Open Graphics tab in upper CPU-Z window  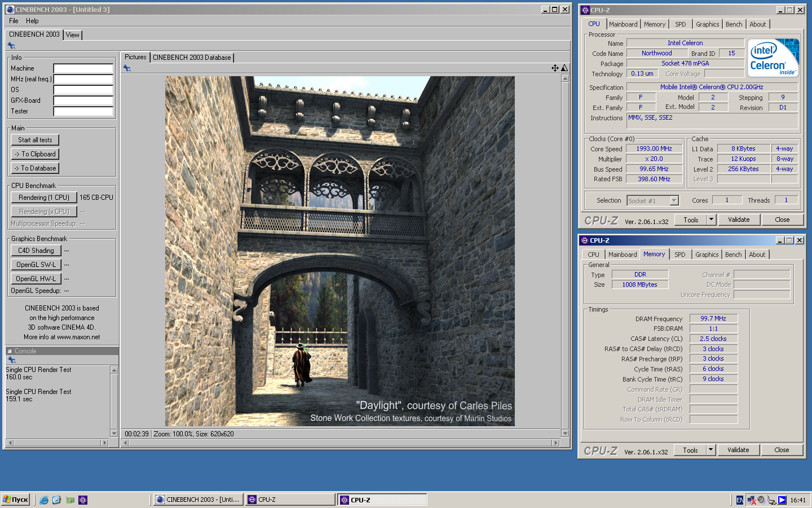707,24
